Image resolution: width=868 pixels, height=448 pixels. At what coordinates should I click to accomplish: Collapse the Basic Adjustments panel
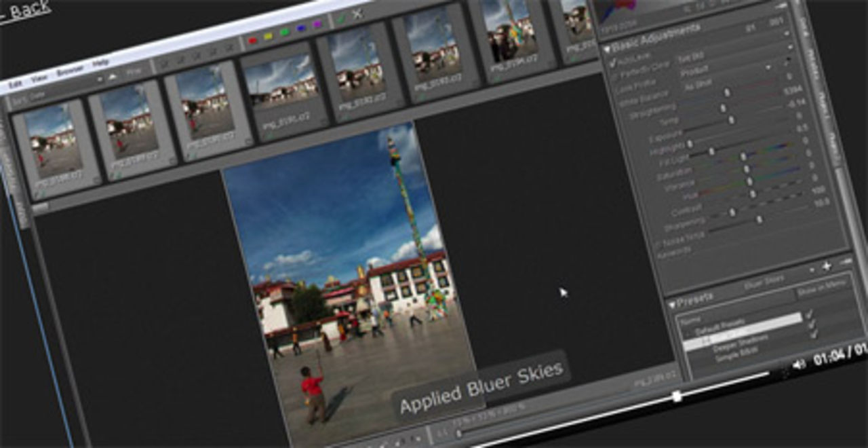pyautogui.click(x=606, y=48)
